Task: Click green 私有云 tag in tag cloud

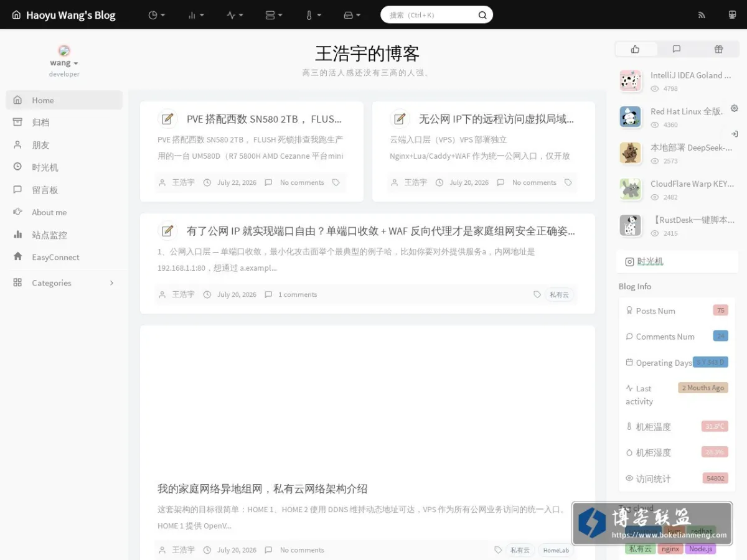Action: point(641,549)
